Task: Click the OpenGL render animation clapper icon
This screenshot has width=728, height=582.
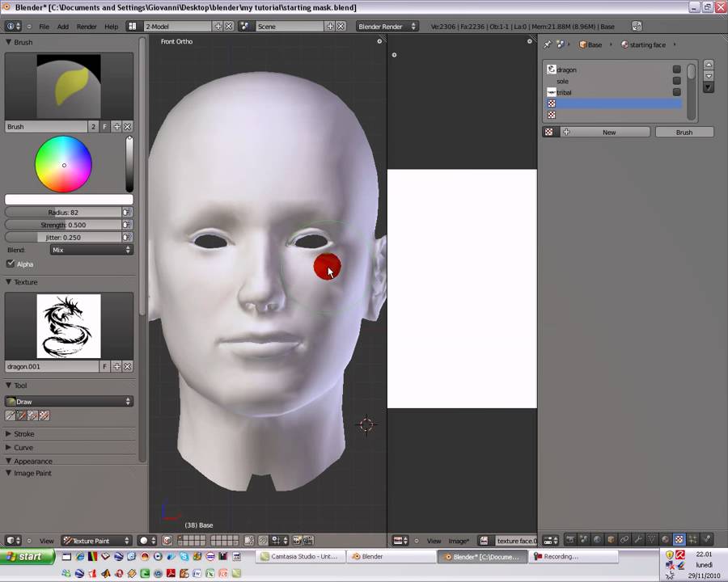Action: coord(308,540)
